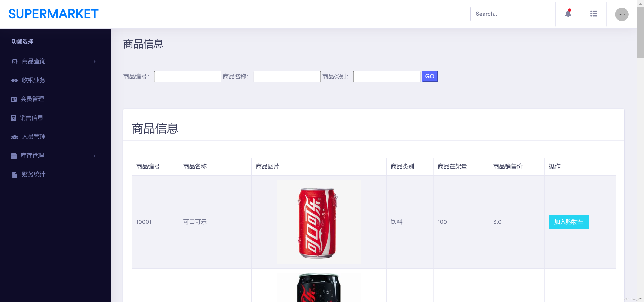The width and height of the screenshot is (644, 302).
Task: Click the document icon beside 财务统计
Action: pyautogui.click(x=14, y=175)
